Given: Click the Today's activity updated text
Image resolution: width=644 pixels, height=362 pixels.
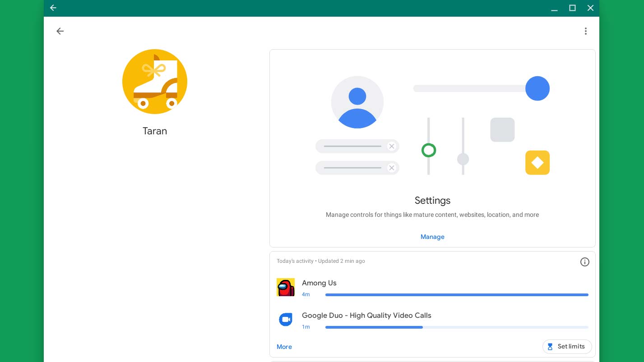Looking at the screenshot, I should (x=321, y=261).
